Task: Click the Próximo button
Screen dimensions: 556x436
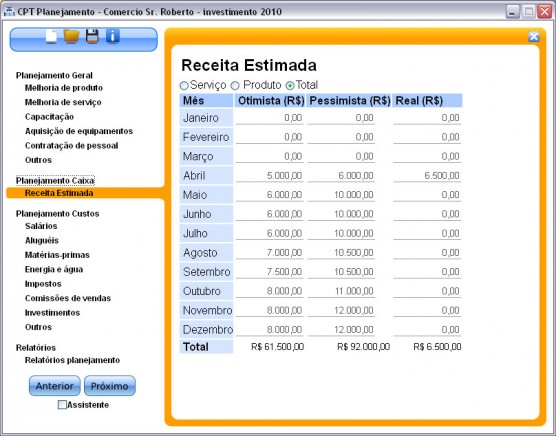Action: [x=110, y=386]
